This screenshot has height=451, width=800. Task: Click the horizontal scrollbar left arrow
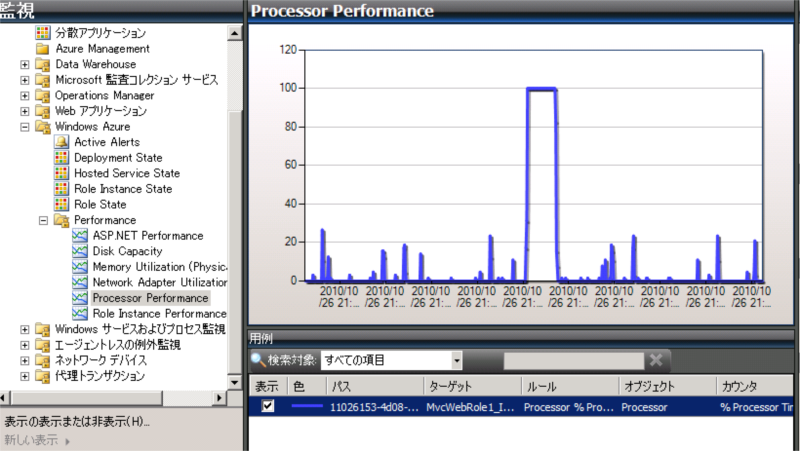4,397
